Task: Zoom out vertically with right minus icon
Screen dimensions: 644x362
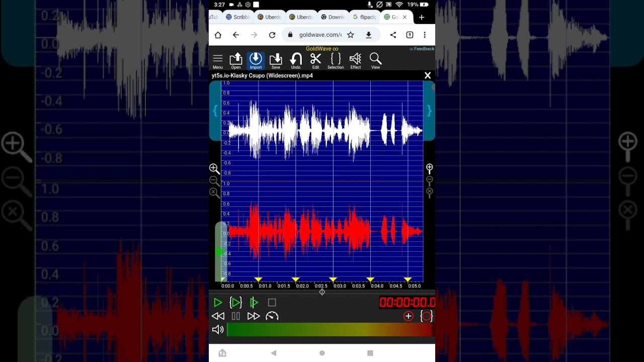Action: pos(430,180)
